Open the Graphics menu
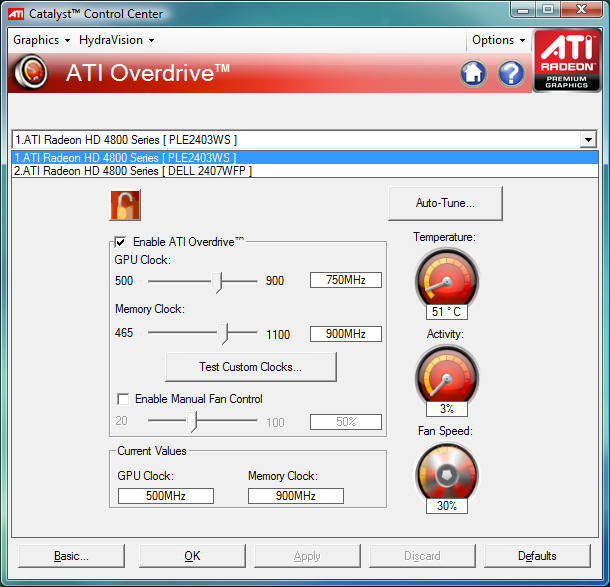Viewport: 610px width, 587px height. 41,40
